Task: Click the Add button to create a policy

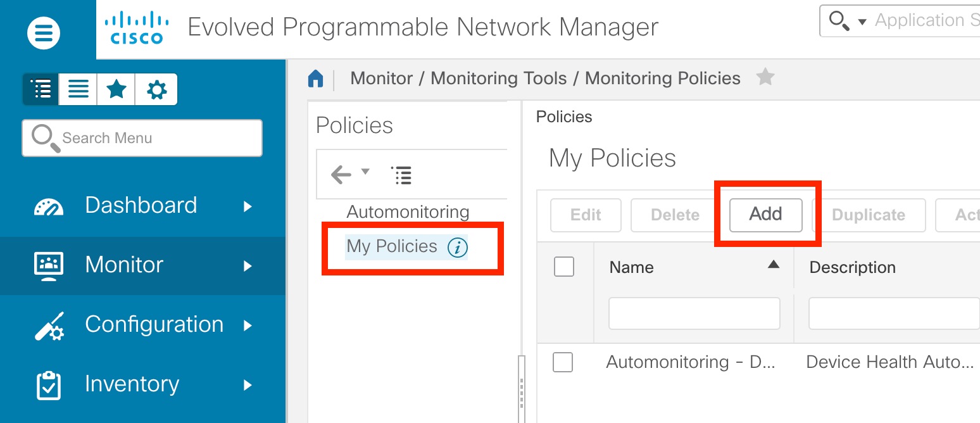Action: (765, 215)
